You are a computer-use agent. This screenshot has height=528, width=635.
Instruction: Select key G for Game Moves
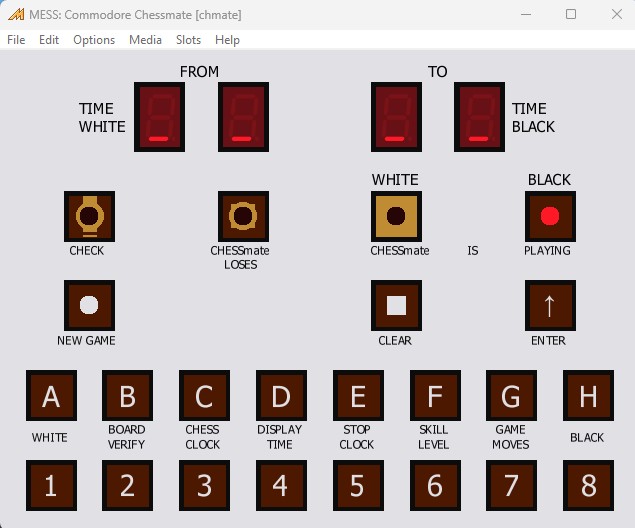511,395
